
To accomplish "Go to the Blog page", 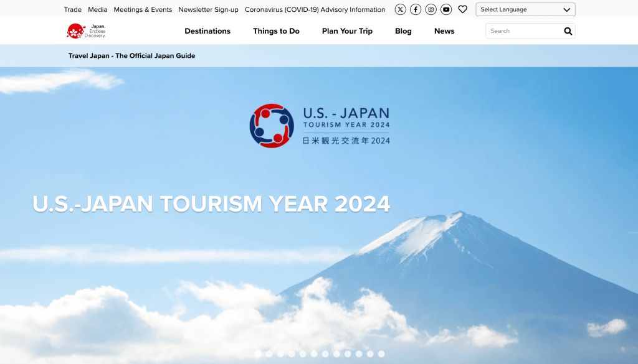I will (x=403, y=31).
